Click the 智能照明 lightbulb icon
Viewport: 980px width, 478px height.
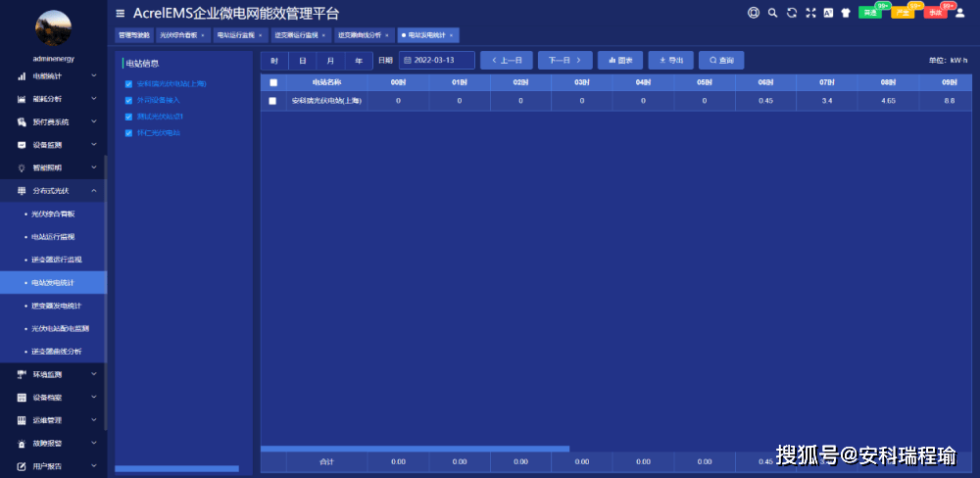22,167
